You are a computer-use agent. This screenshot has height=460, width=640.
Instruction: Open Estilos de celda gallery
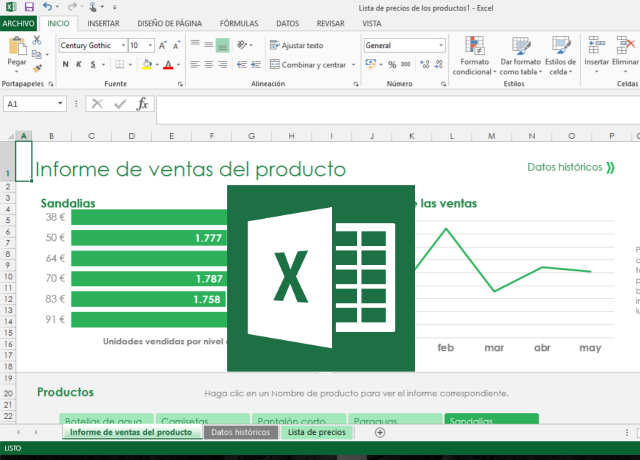click(x=560, y=56)
